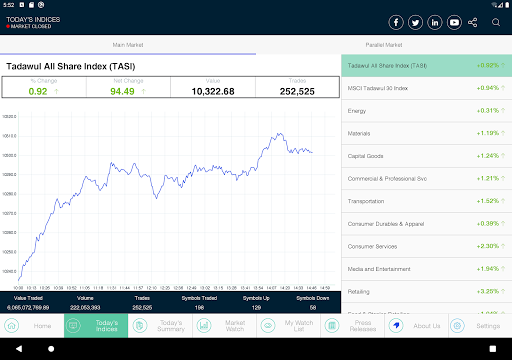512x360 pixels.
Task: Open Press Releases section
Action: (x=352, y=326)
